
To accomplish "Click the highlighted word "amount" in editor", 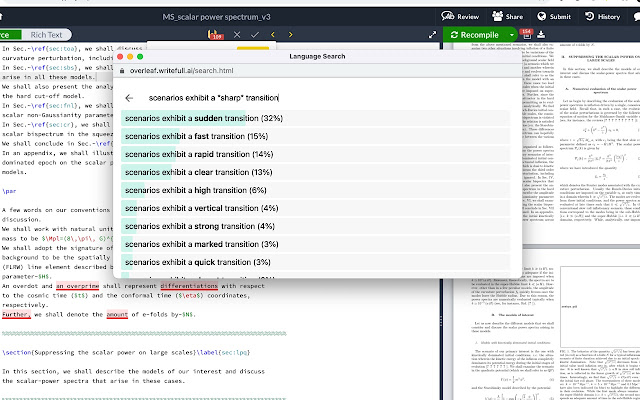I will tap(117, 315).
